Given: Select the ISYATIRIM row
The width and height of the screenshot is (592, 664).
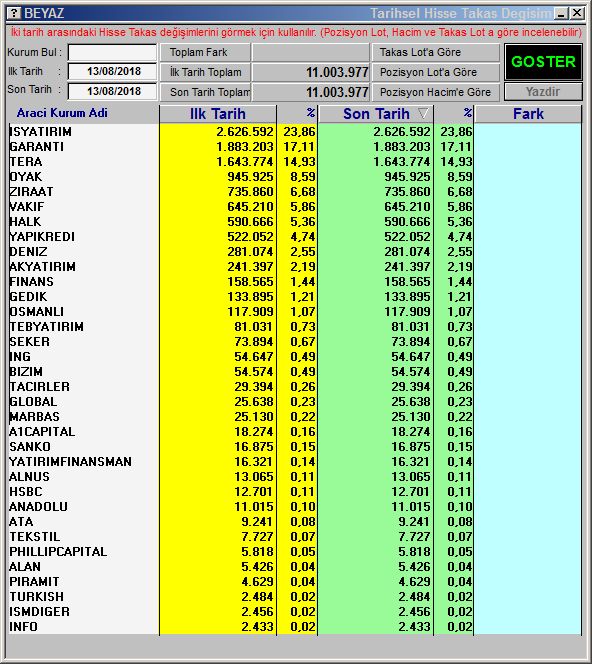Looking at the screenshot, I should tap(295, 132).
